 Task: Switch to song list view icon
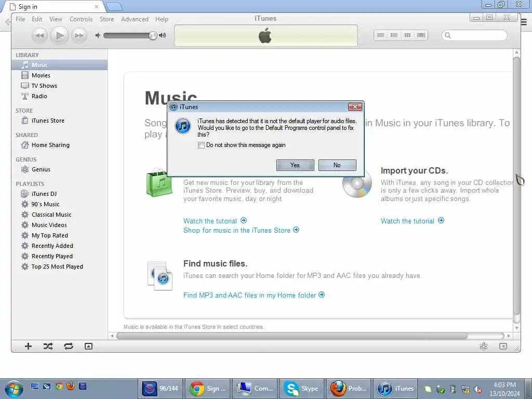[381, 35]
